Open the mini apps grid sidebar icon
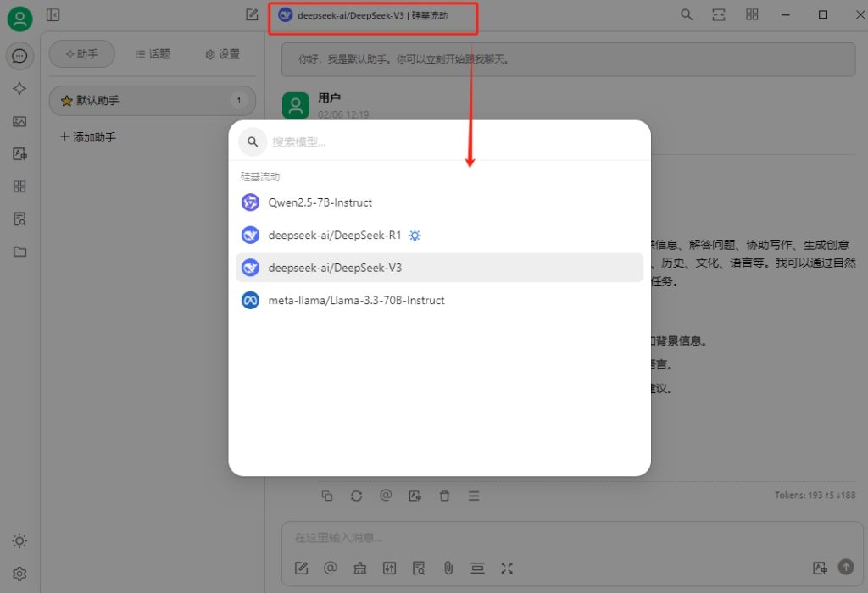The image size is (868, 593). 20,186
